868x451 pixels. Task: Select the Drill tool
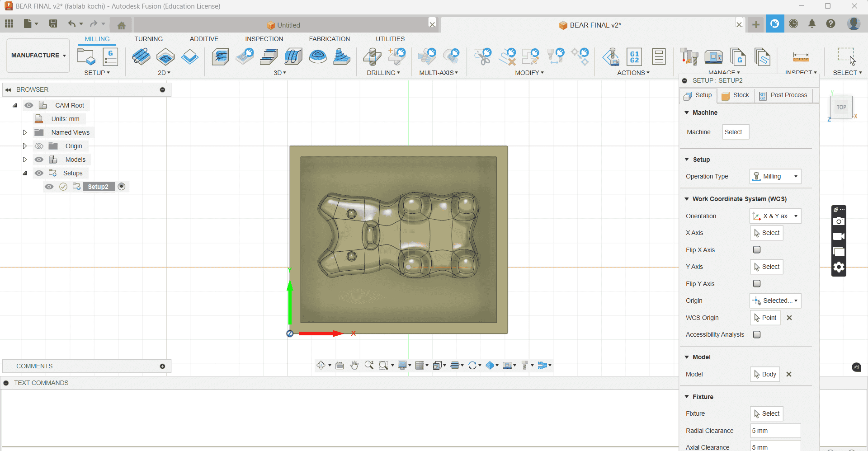pyautogui.click(x=373, y=57)
